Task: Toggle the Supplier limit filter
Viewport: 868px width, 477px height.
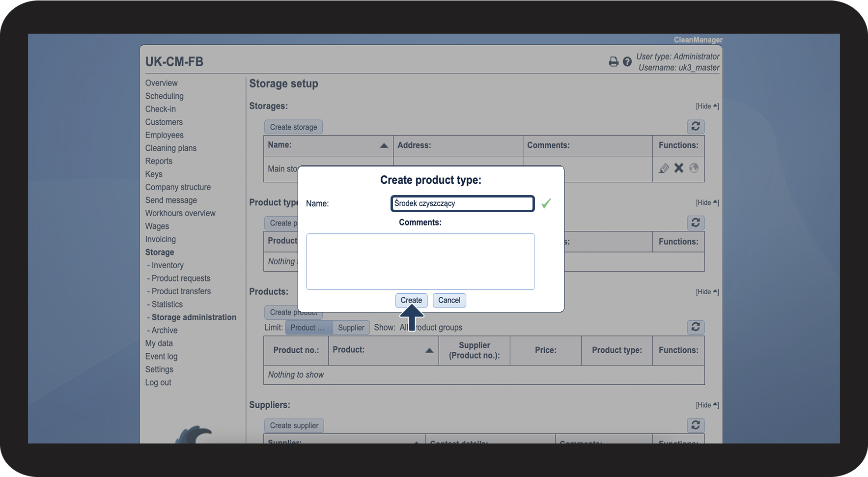Action: 351,328
